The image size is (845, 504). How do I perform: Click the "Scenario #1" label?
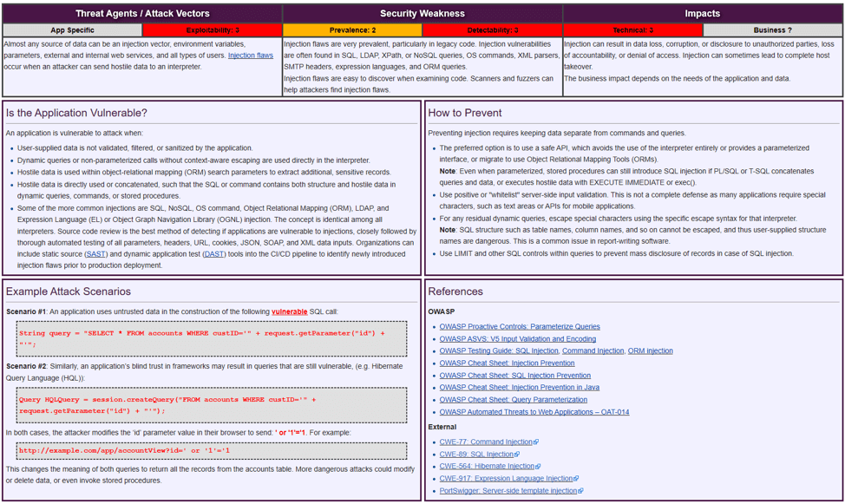(x=26, y=311)
